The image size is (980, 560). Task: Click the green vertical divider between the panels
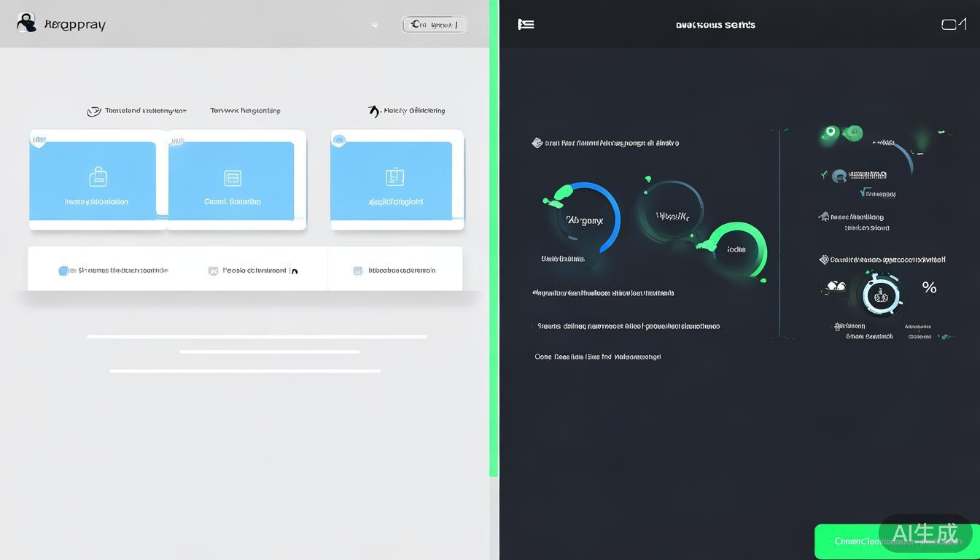pyautogui.click(x=494, y=241)
